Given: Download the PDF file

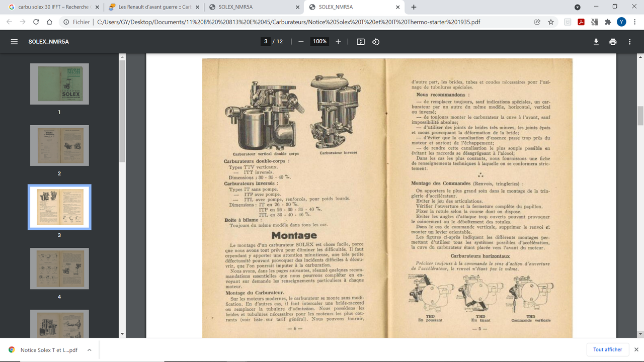Looking at the screenshot, I should pos(596,42).
